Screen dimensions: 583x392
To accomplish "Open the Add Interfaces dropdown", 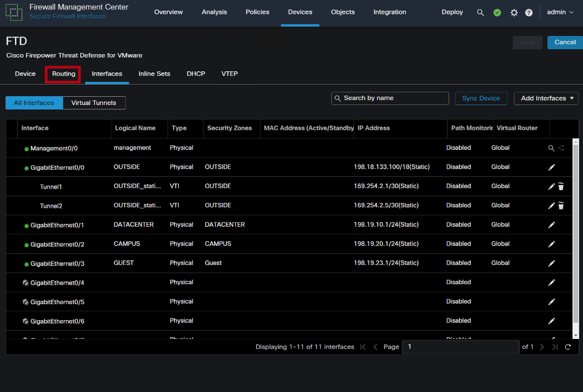I will pos(546,98).
